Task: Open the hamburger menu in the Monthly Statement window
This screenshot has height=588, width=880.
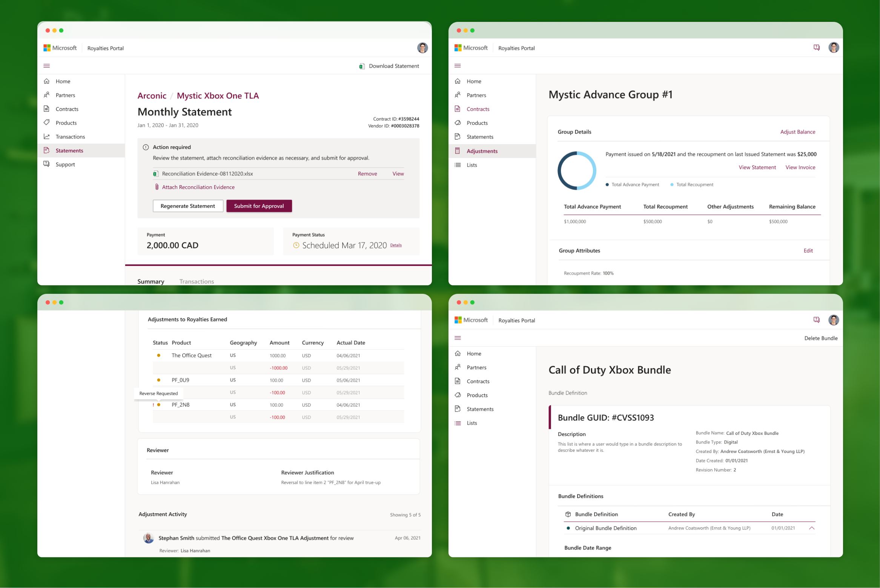Action: [x=47, y=66]
